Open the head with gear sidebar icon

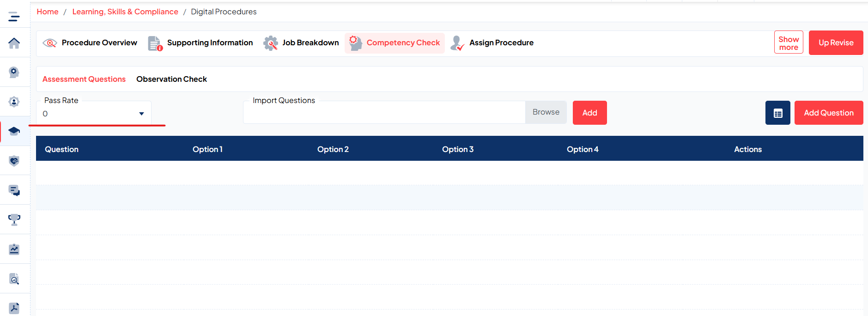(14, 72)
